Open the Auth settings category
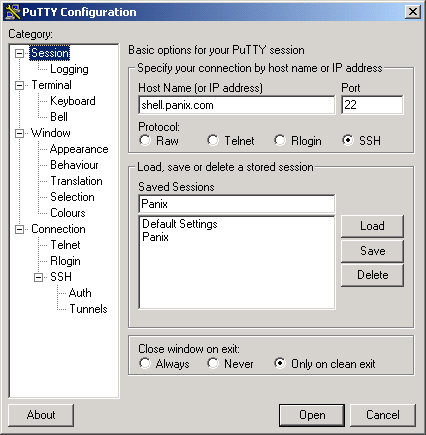The image size is (426, 435). pyautogui.click(x=80, y=293)
